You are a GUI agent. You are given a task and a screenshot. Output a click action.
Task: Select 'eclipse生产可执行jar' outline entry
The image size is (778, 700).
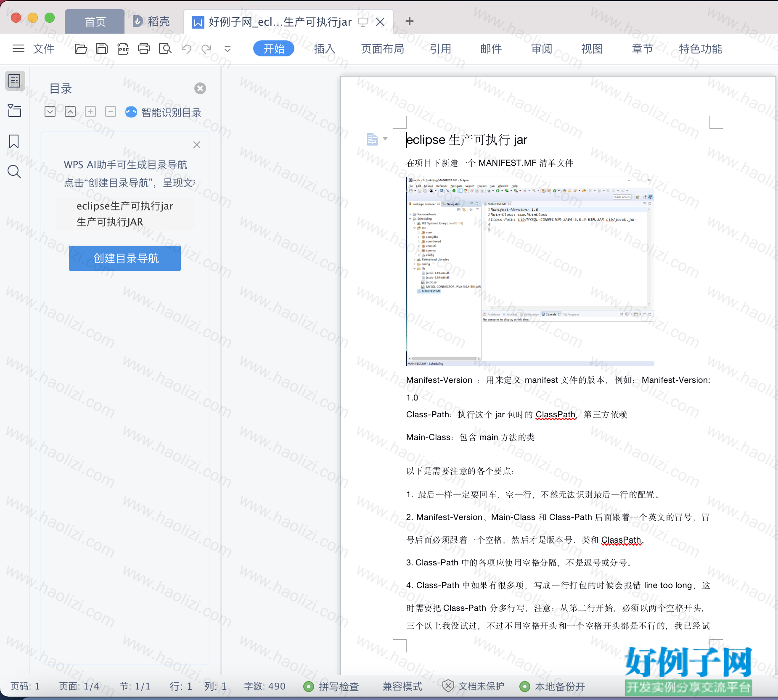[125, 206]
